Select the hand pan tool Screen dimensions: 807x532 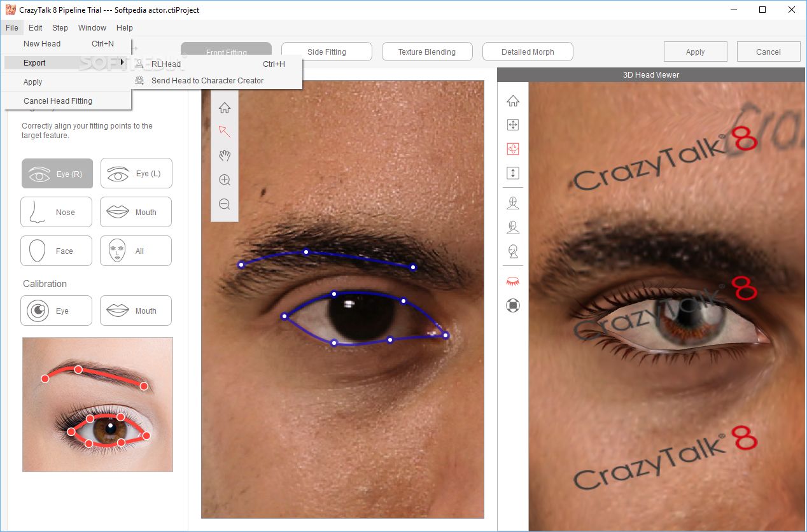(225, 155)
